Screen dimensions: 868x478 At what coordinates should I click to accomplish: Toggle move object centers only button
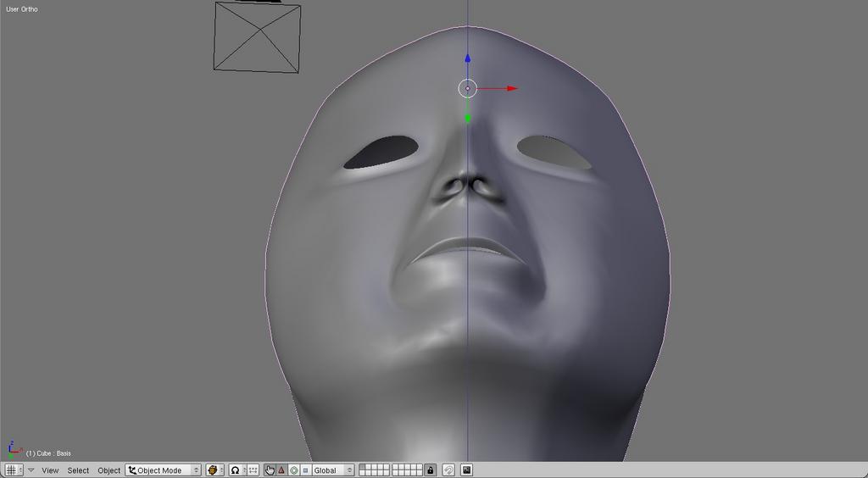tap(253, 470)
